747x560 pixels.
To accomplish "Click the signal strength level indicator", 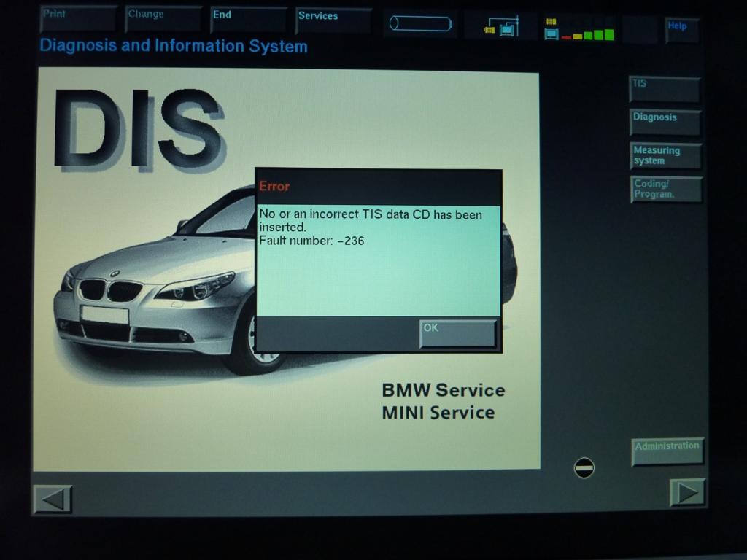I will coord(579,29).
